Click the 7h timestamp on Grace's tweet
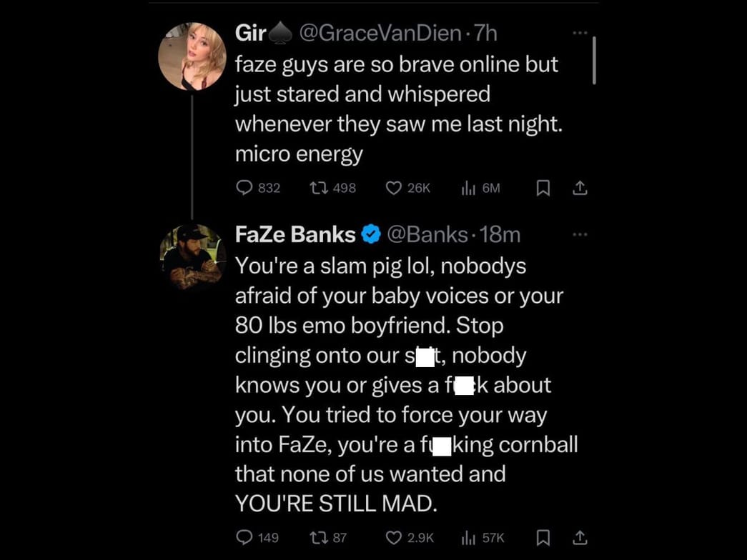 click(486, 32)
